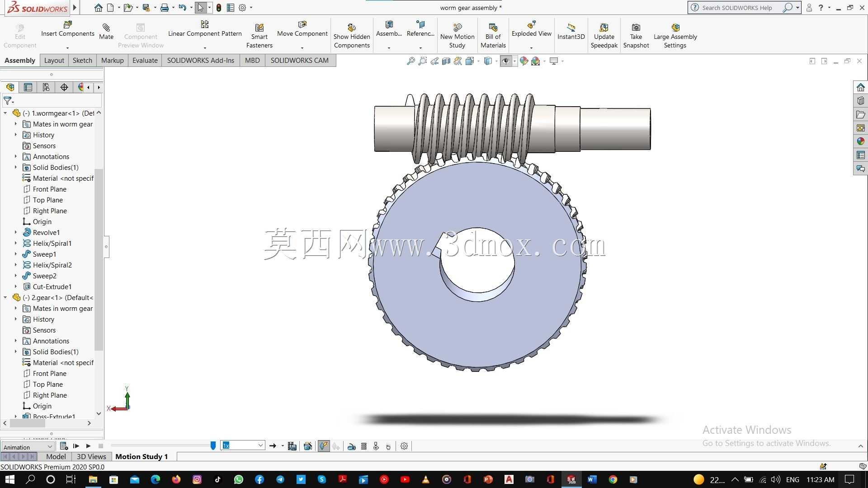
Task: Click the Save document icon
Action: (146, 8)
